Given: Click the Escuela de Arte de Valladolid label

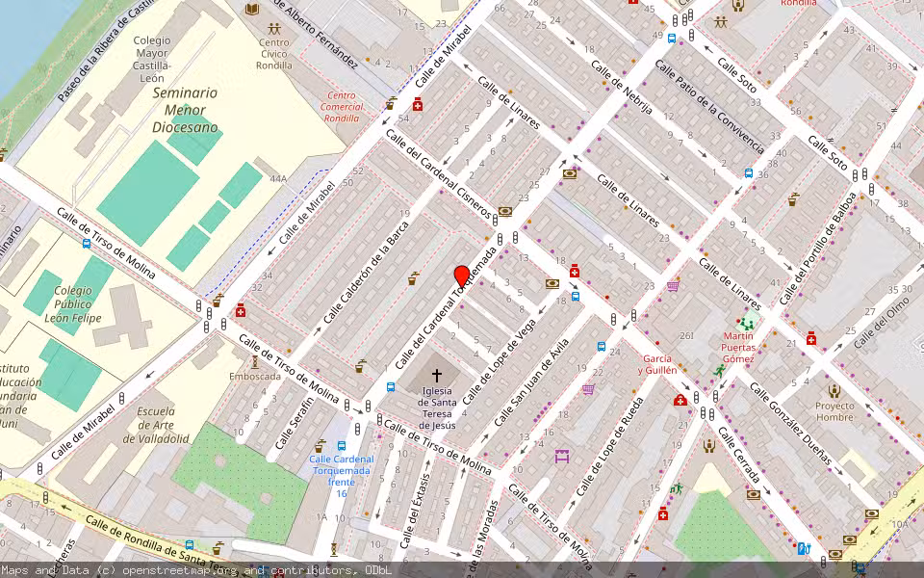Looking at the screenshot, I should pos(159,427).
